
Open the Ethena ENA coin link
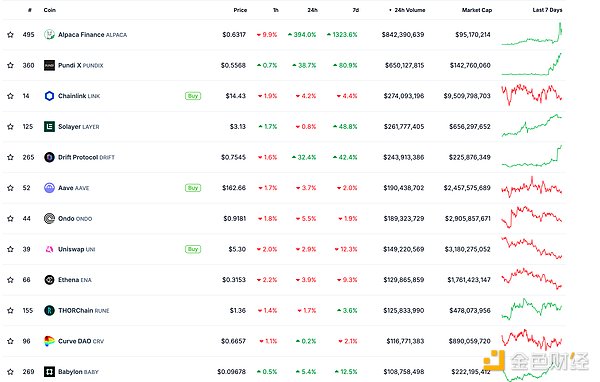click(x=75, y=280)
